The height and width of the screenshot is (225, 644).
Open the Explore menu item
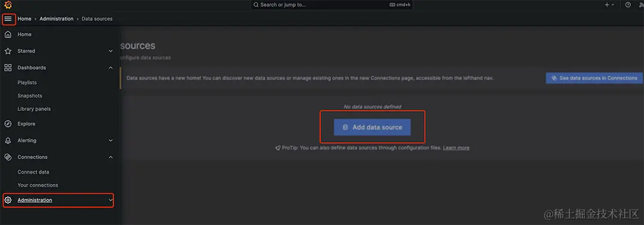(x=26, y=124)
